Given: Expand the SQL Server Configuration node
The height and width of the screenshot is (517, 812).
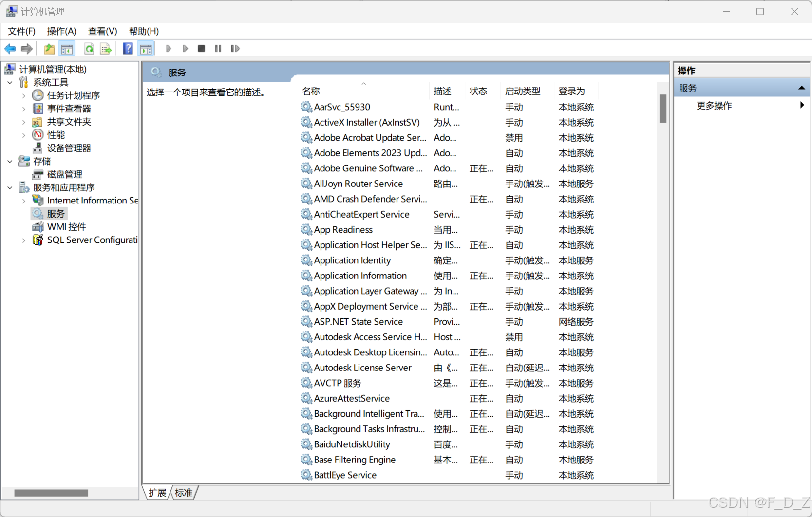Looking at the screenshot, I should (24, 240).
